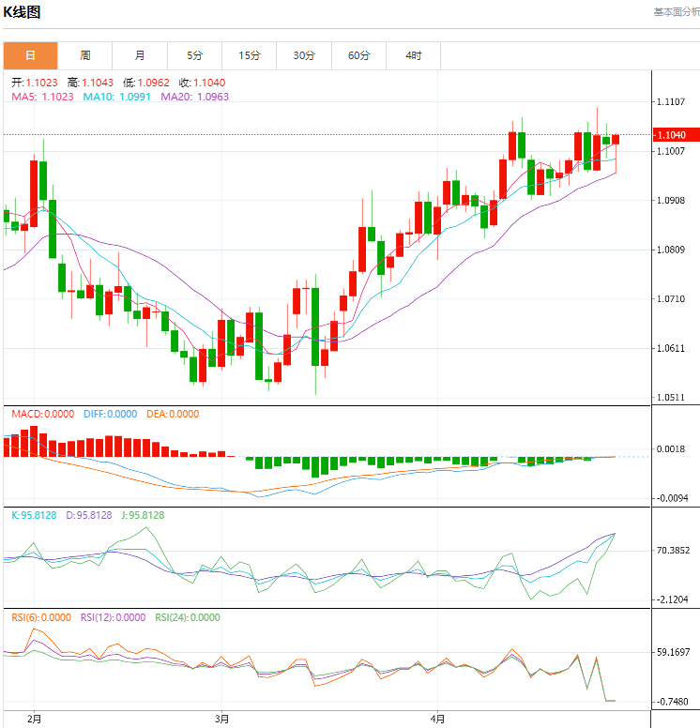Click the current price tag 1.1040

point(672,135)
